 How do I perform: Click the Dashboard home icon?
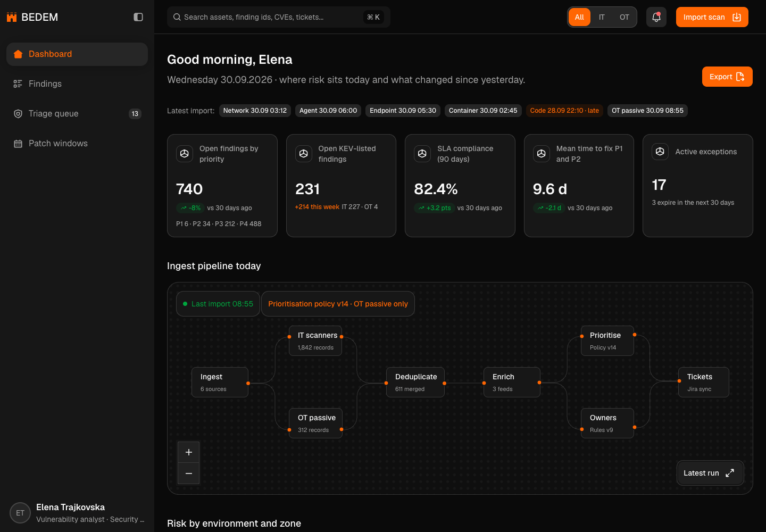[18, 54]
